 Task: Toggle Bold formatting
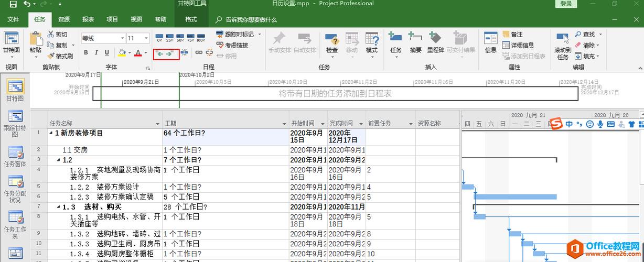click(86, 52)
